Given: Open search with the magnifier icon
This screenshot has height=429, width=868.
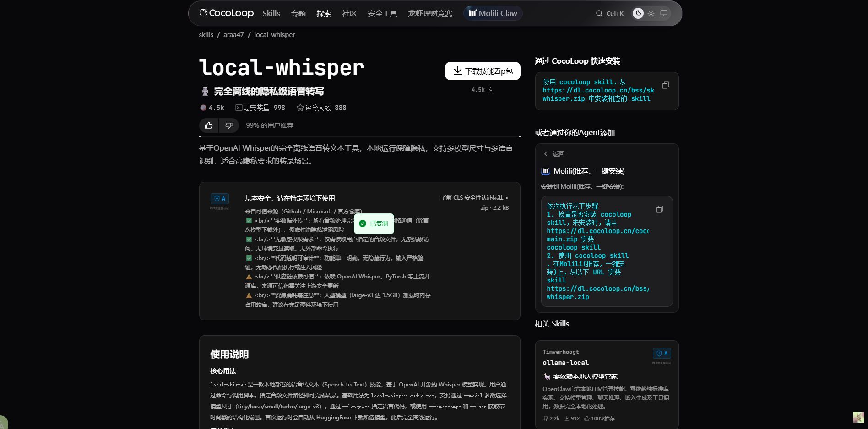Looking at the screenshot, I should click(x=599, y=13).
